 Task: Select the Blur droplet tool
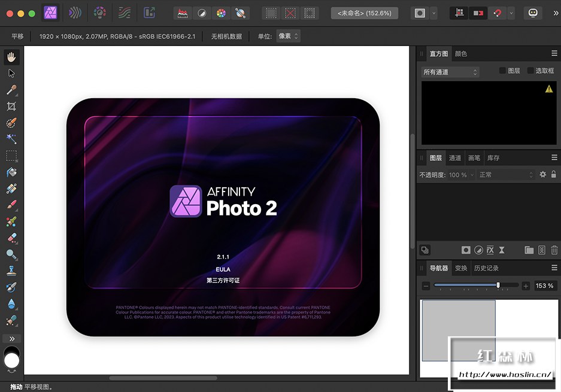click(11, 303)
